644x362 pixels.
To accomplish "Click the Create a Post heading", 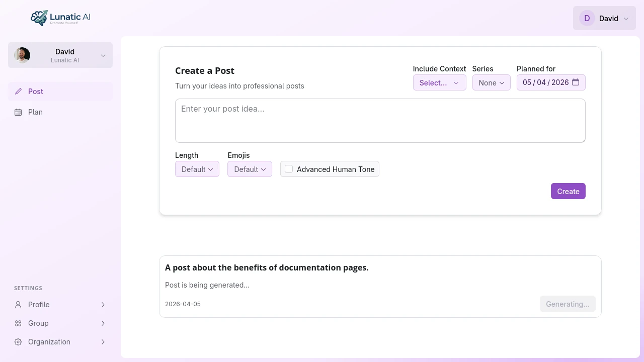I will [x=205, y=71].
